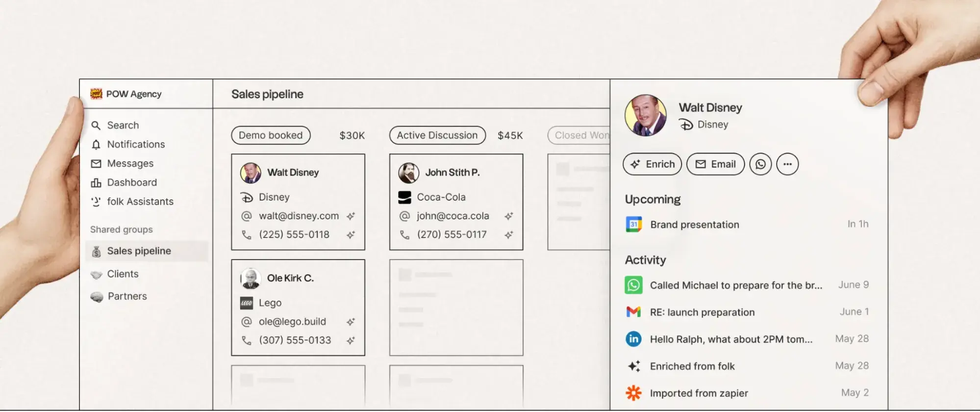Go to Messages in the sidebar
The width and height of the screenshot is (980, 412).
pos(122,163)
